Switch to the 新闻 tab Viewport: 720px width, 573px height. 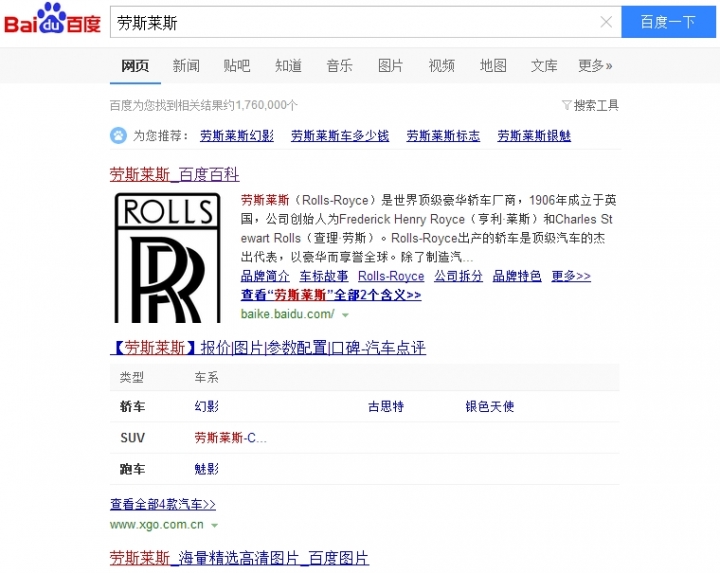tap(186, 66)
